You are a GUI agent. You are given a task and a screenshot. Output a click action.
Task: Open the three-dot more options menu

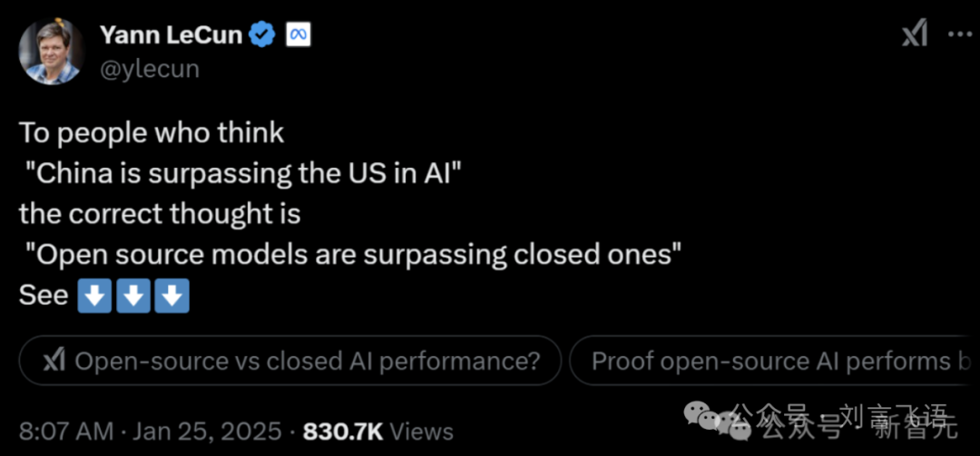959,34
